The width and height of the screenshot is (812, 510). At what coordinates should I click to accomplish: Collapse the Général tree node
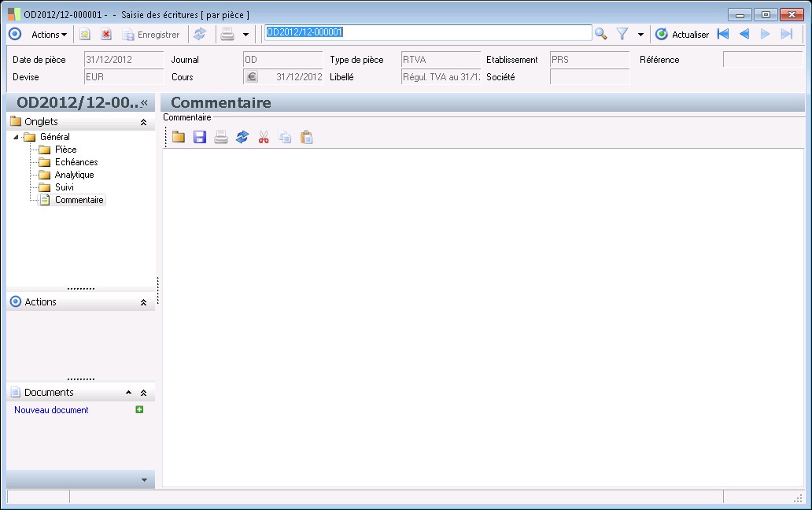16,137
